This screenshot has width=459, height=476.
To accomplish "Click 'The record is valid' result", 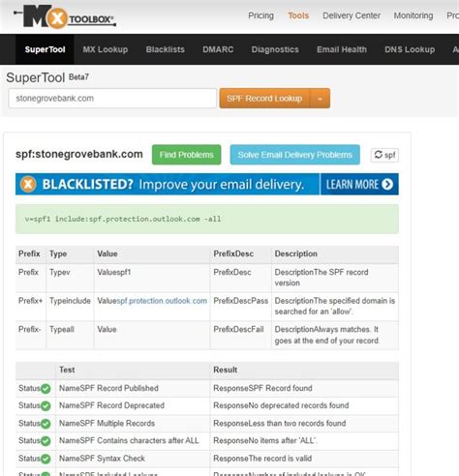I will [x=262, y=459].
